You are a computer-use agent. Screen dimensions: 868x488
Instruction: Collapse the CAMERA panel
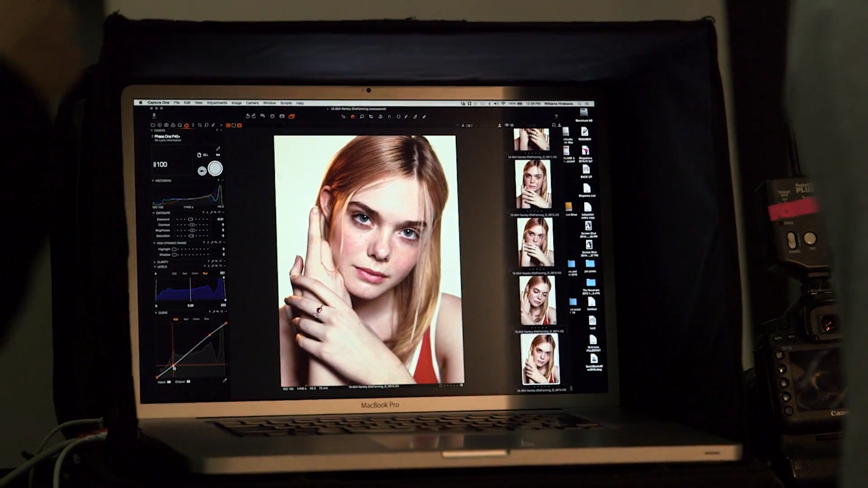pyautogui.click(x=151, y=130)
